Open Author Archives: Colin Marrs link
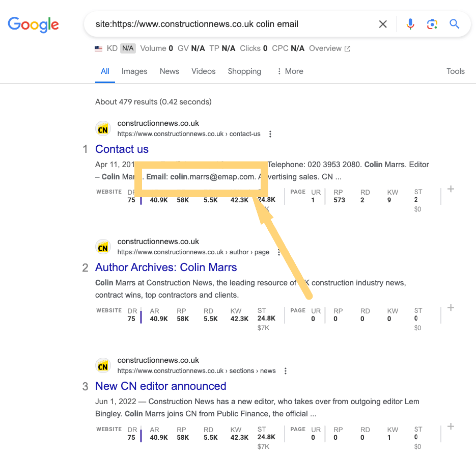This screenshot has width=476, height=451. click(166, 268)
